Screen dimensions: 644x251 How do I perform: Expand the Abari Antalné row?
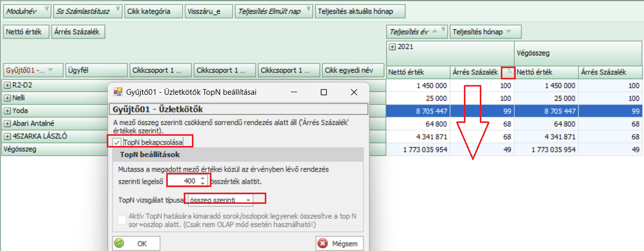(7, 123)
